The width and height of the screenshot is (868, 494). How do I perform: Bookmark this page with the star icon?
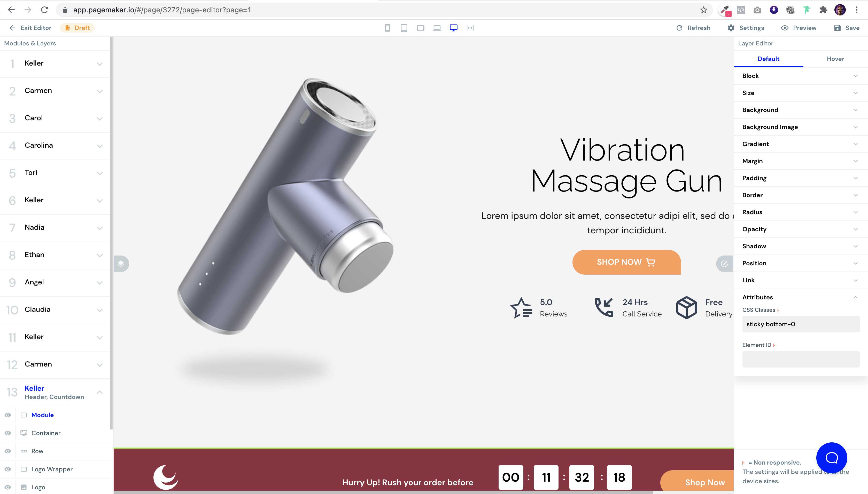tap(704, 10)
